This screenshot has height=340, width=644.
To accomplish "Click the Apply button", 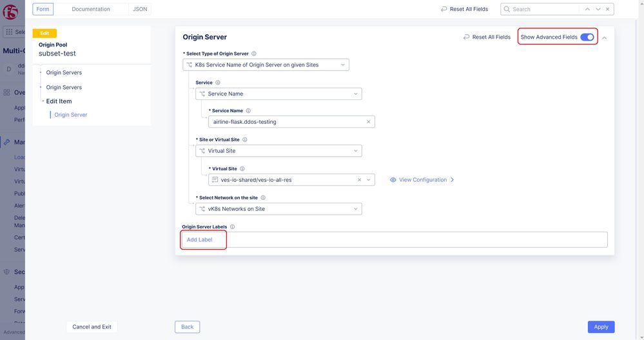I will coord(601,327).
